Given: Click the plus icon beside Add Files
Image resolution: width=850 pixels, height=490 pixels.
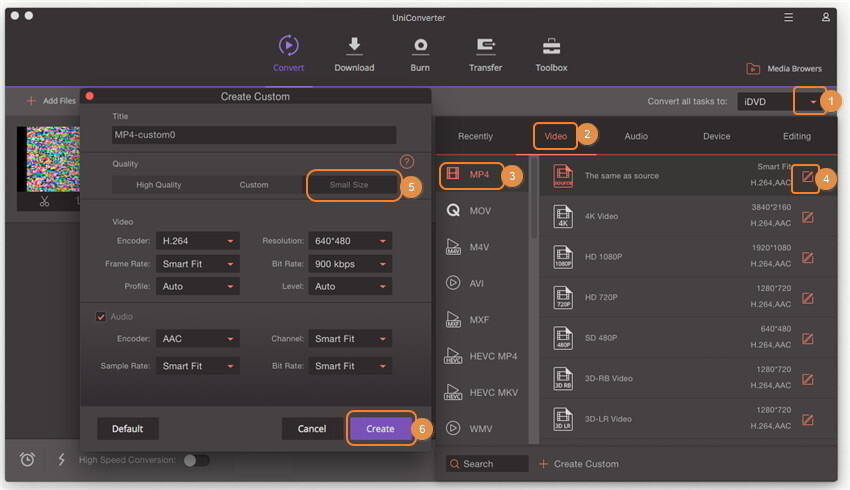Looking at the screenshot, I should pos(31,101).
